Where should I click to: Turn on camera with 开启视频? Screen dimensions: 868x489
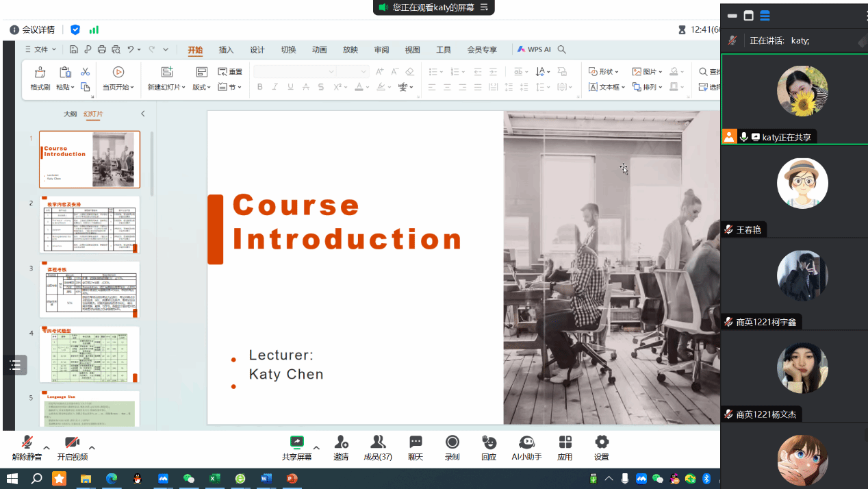point(72,447)
